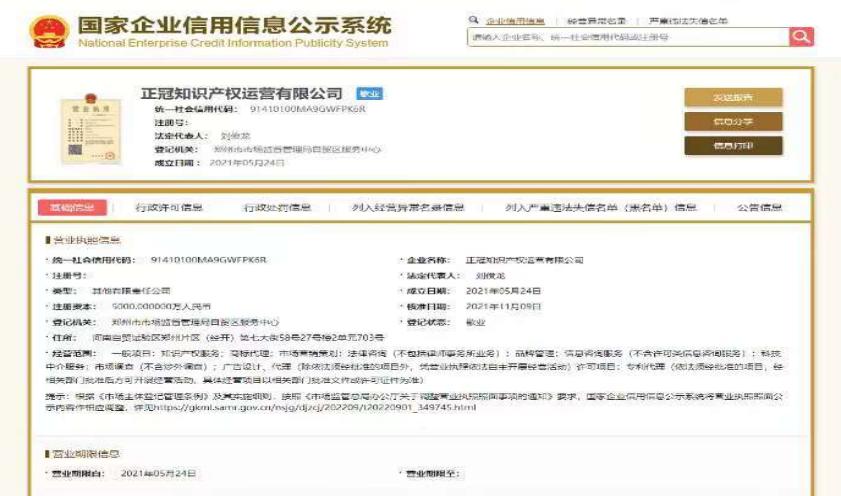
Task: Click the site title 国家企业信用信息公示系统
Action: tap(234, 25)
